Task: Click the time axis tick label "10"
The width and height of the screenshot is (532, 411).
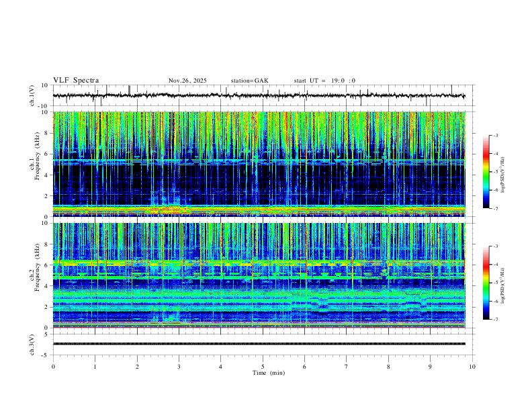Action: [472, 367]
